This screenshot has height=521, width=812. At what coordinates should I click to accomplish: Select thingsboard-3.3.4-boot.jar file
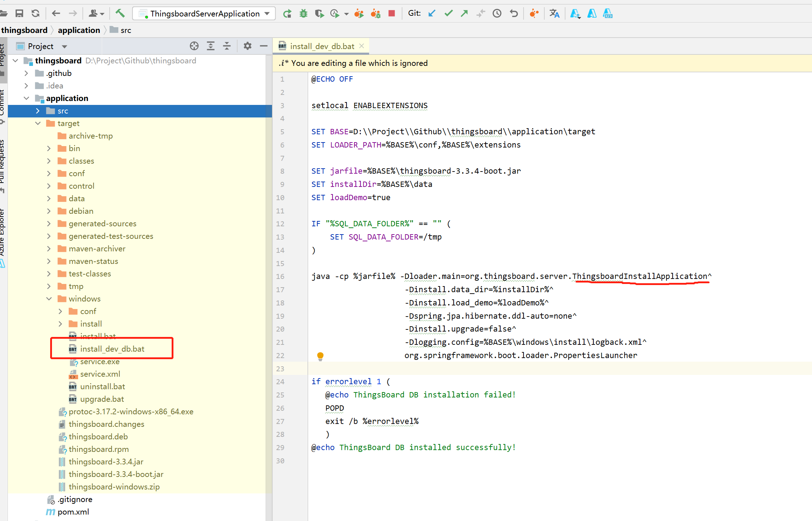click(116, 474)
